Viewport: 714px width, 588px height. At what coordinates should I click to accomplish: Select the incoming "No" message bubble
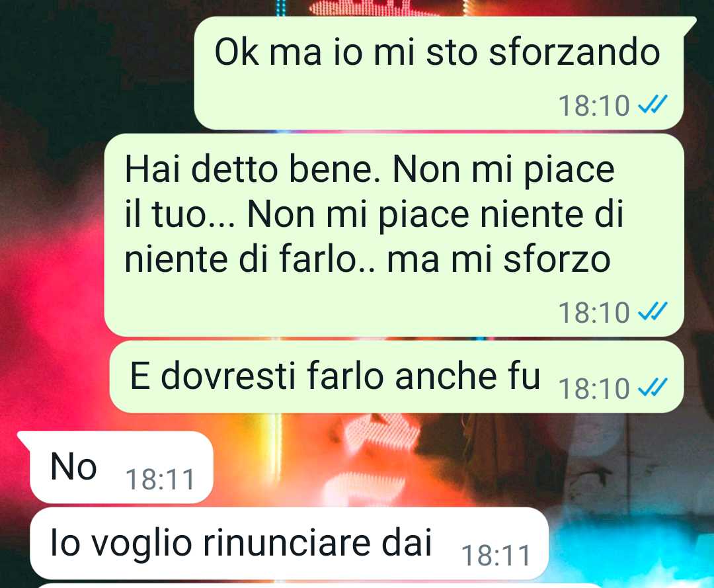click(121, 467)
